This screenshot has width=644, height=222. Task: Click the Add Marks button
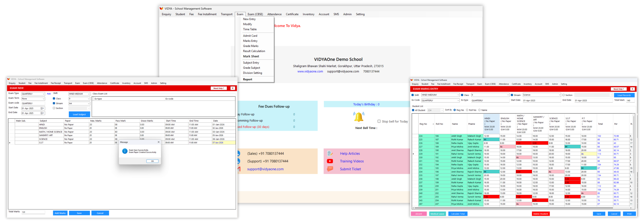(60, 213)
